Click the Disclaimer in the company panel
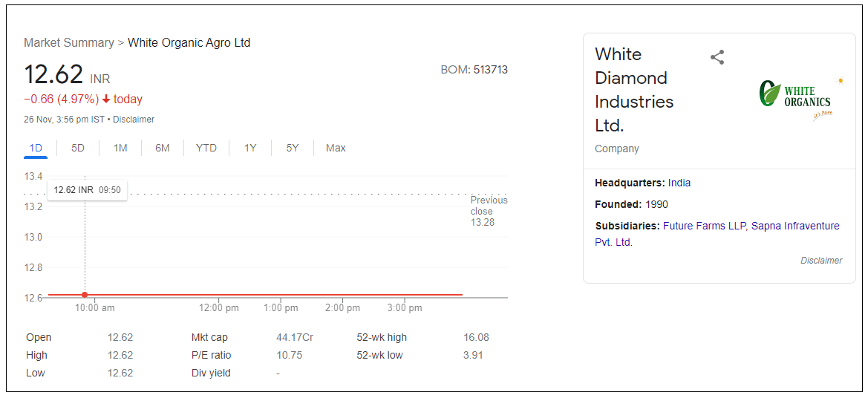 coord(821,261)
